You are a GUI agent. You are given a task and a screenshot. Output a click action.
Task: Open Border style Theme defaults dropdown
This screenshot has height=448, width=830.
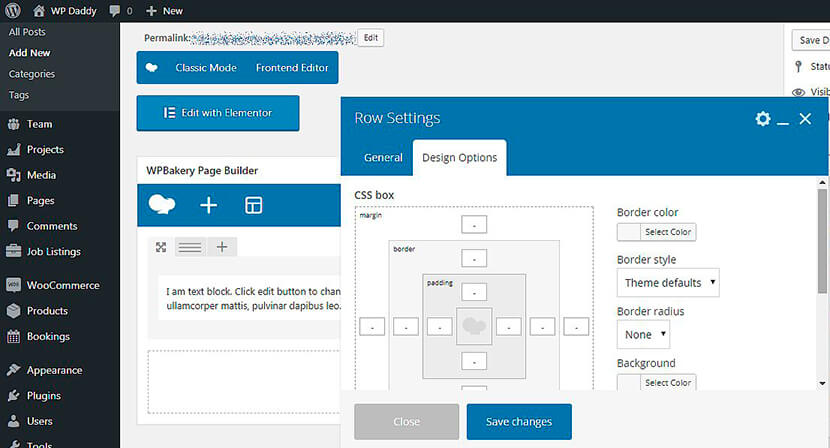pyautogui.click(x=668, y=283)
